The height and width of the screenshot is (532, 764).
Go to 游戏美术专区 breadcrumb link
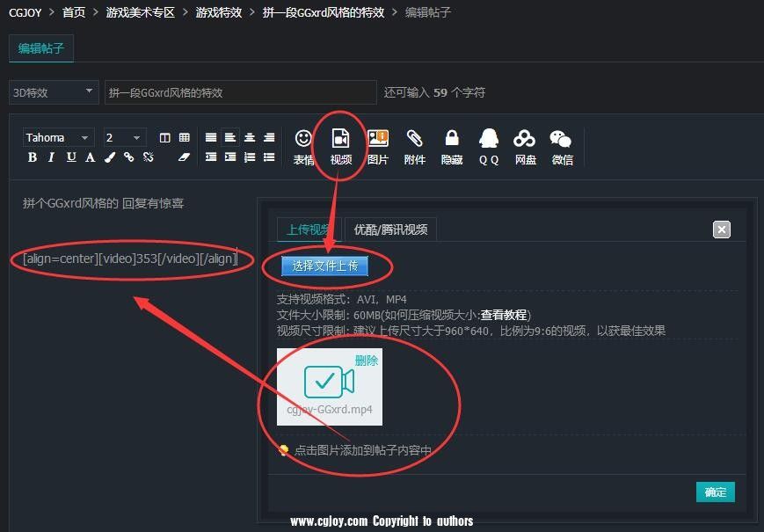pyautogui.click(x=141, y=12)
